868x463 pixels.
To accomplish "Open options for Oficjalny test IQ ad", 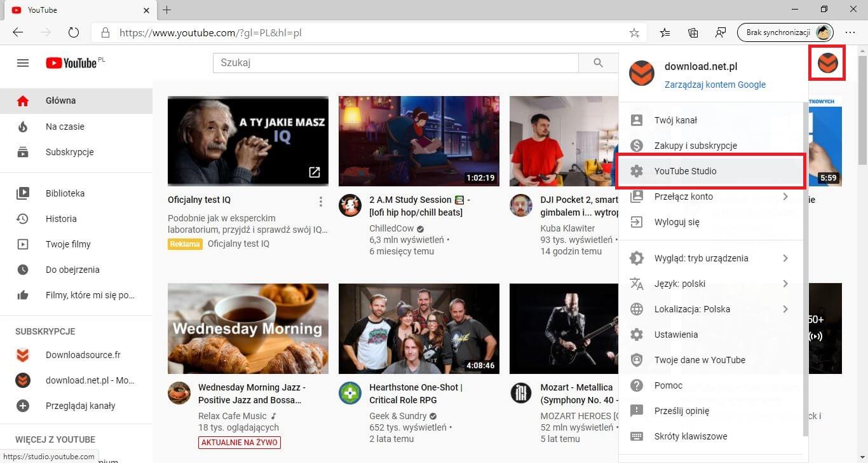I will coord(321,202).
